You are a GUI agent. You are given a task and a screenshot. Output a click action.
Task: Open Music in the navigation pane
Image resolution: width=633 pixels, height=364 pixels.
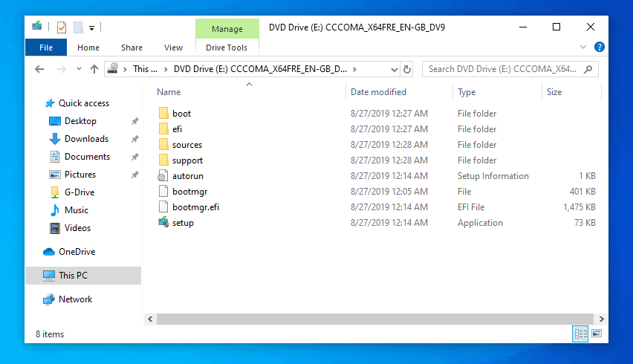[x=76, y=209]
